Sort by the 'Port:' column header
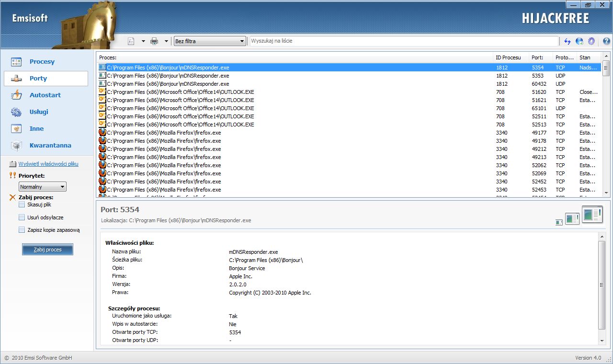The width and height of the screenshot is (613, 364). [x=541, y=57]
